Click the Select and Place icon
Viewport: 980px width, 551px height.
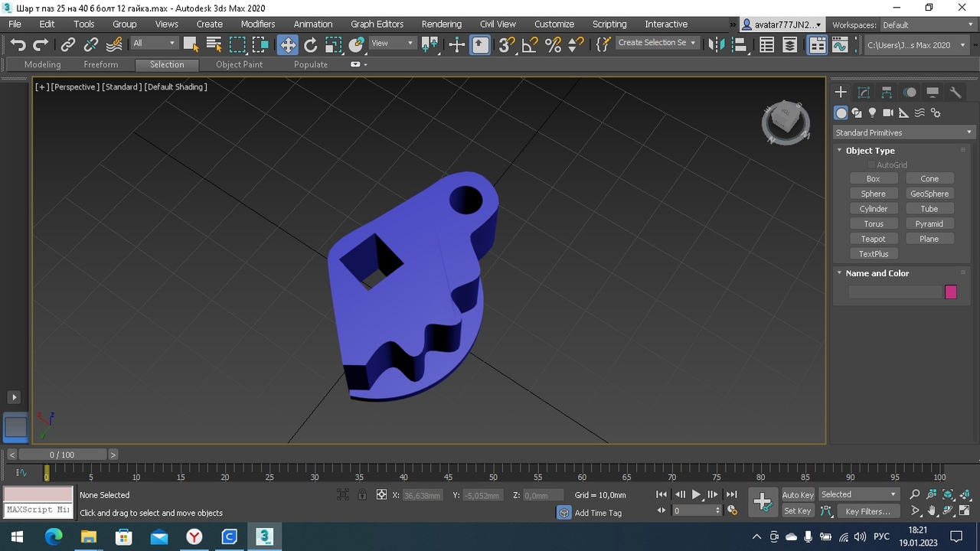click(356, 45)
